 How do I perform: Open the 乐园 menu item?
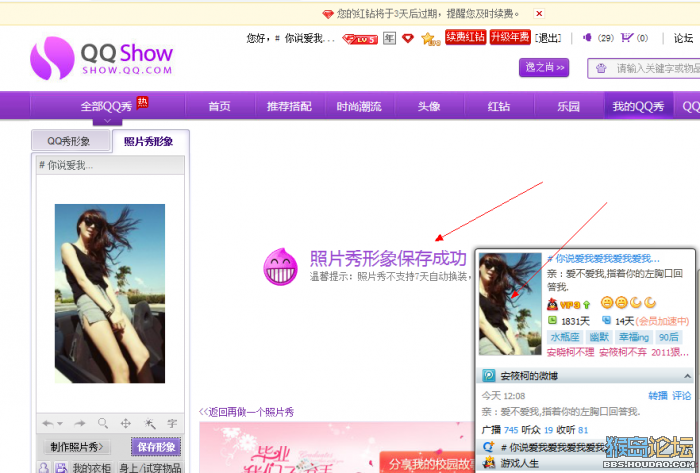(x=568, y=106)
